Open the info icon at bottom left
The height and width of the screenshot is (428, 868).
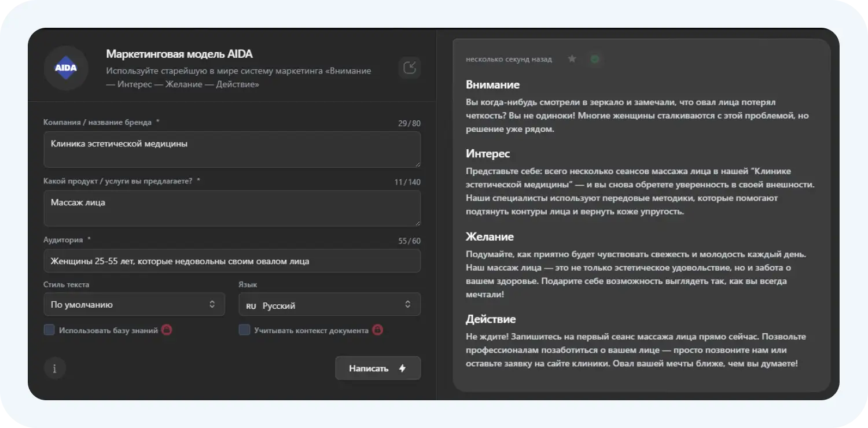55,368
